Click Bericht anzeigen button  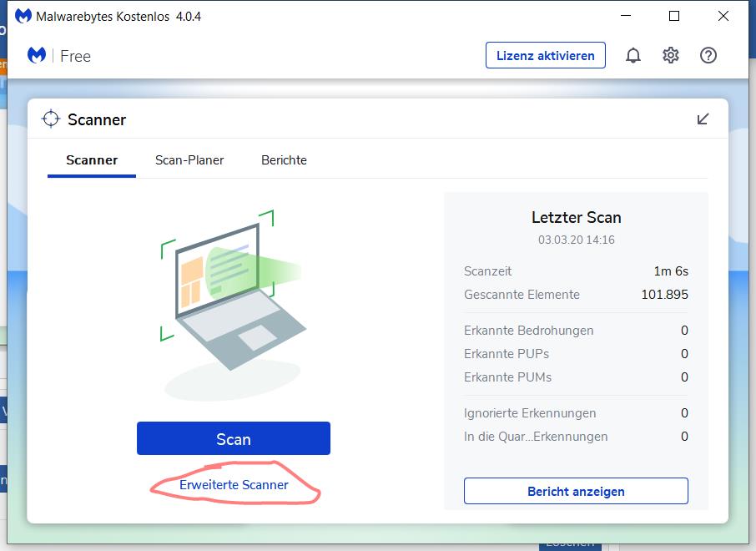tap(576, 491)
